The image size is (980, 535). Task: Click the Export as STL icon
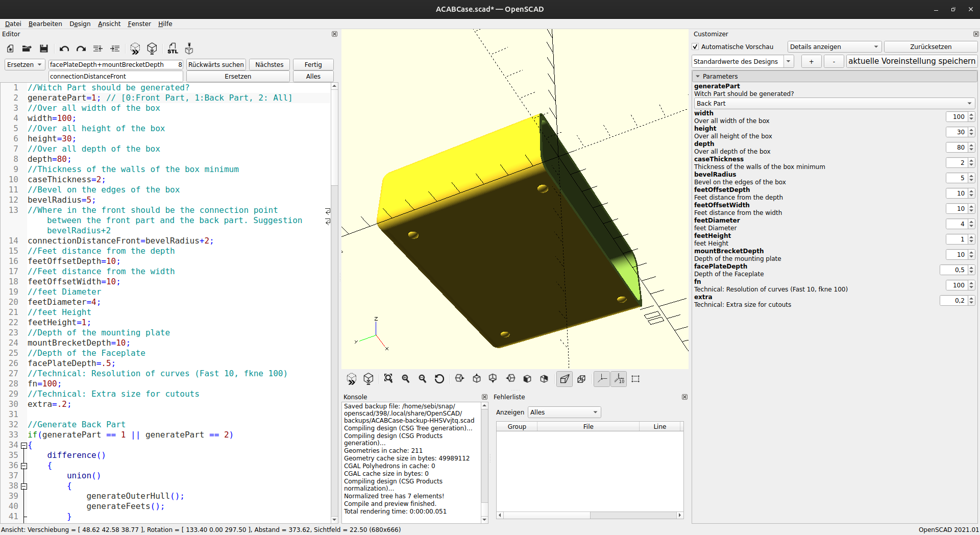pyautogui.click(x=173, y=48)
